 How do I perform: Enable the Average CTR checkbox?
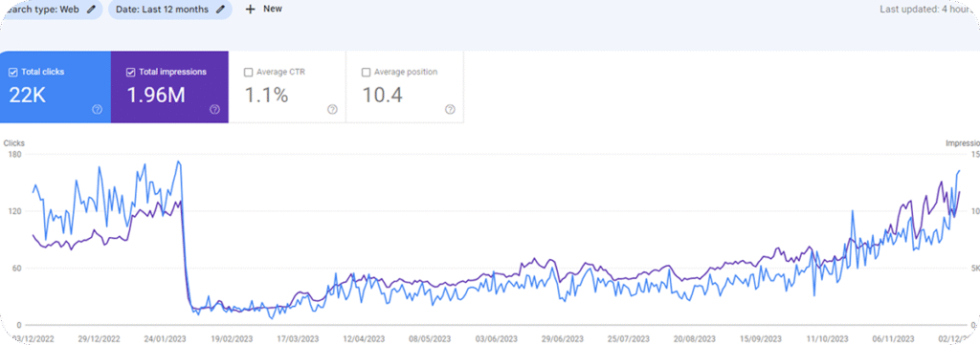point(248,73)
